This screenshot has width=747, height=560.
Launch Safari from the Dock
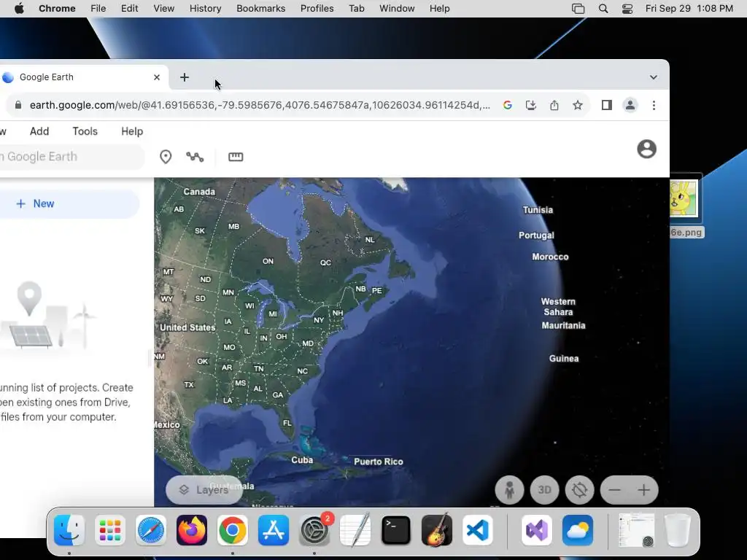151,530
